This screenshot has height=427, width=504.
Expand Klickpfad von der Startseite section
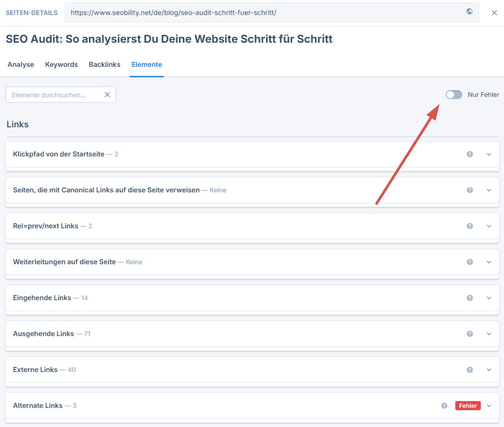(489, 154)
